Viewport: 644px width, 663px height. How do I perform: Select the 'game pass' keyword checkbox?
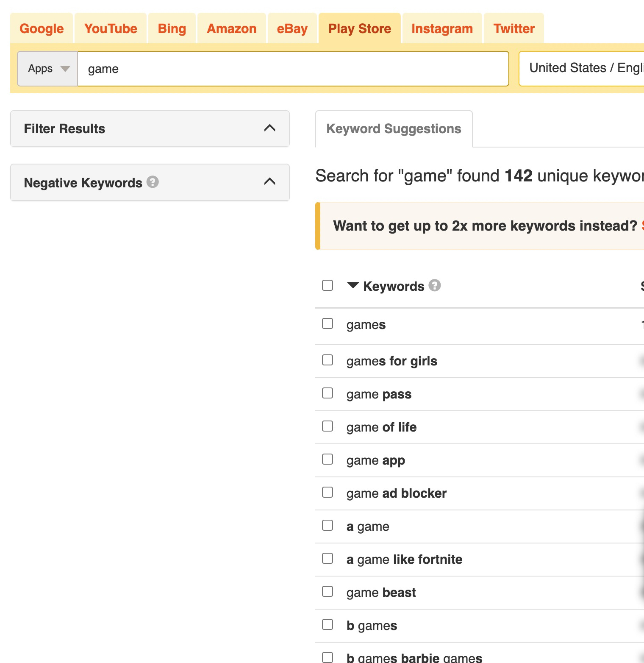click(328, 393)
